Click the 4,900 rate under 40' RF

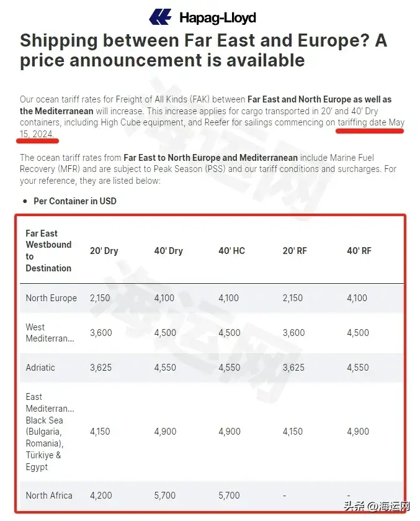point(358,432)
